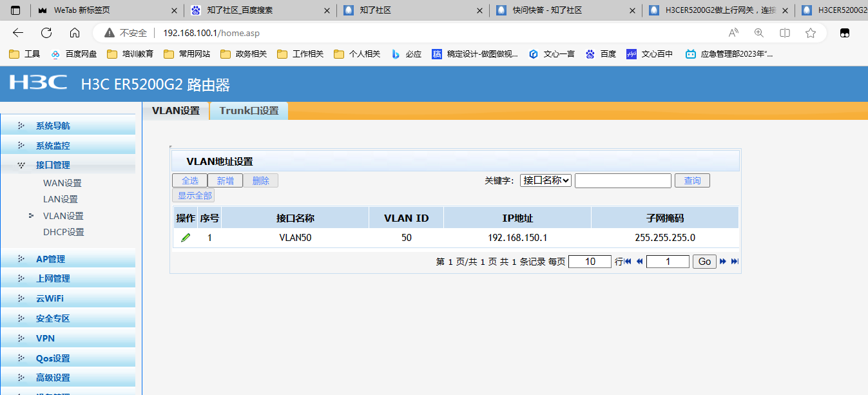Click the not-secure warning icon in address bar
Image resolution: width=868 pixels, height=395 pixels.
tap(110, 33)
